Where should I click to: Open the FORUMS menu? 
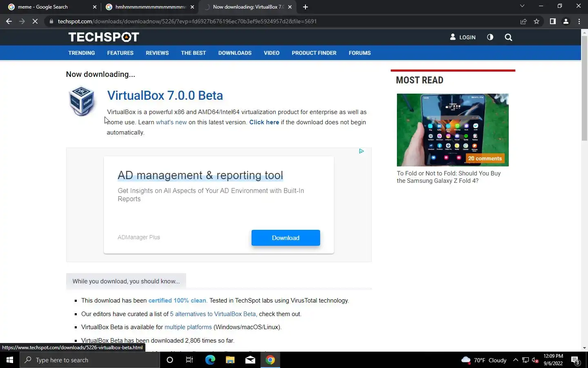tap(360, 53)
